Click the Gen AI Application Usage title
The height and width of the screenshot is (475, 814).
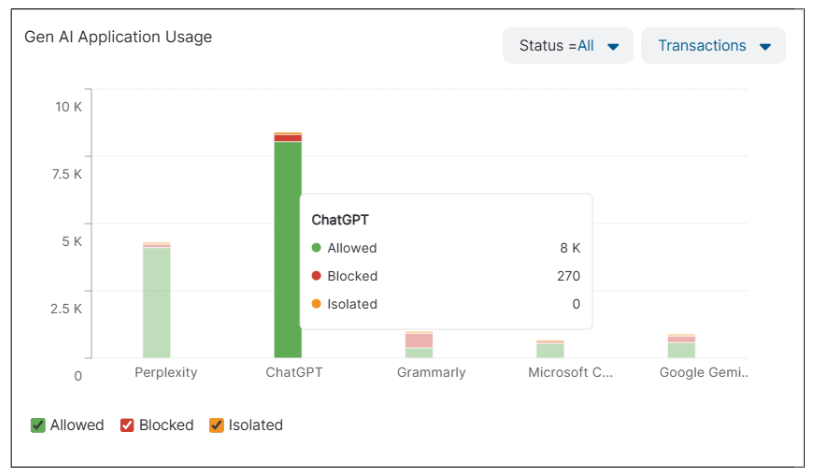pos(118,37)
